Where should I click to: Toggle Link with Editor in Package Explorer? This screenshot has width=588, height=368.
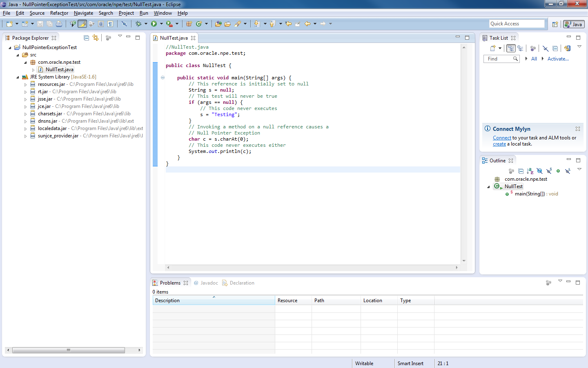click(x=96, y=38)
